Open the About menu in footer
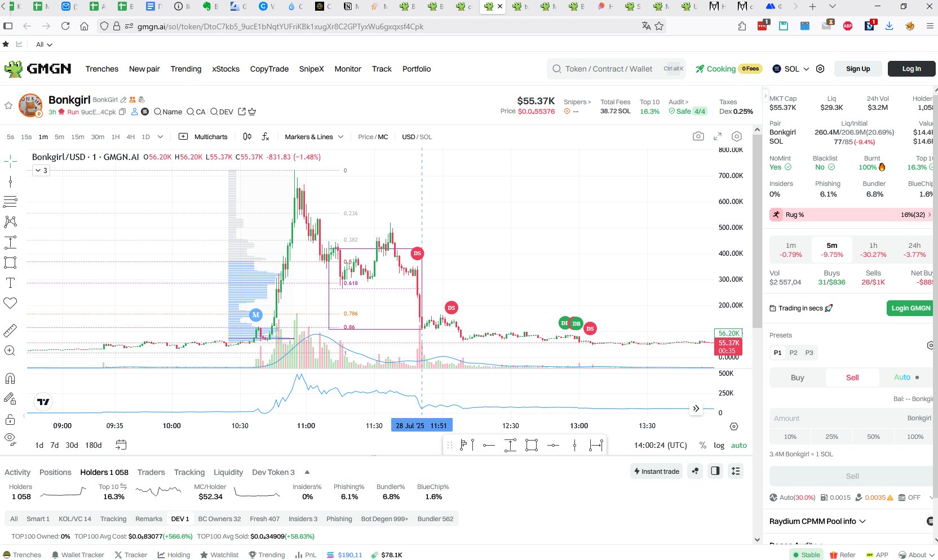The image size is (938, 560). [x=917, y=555]
